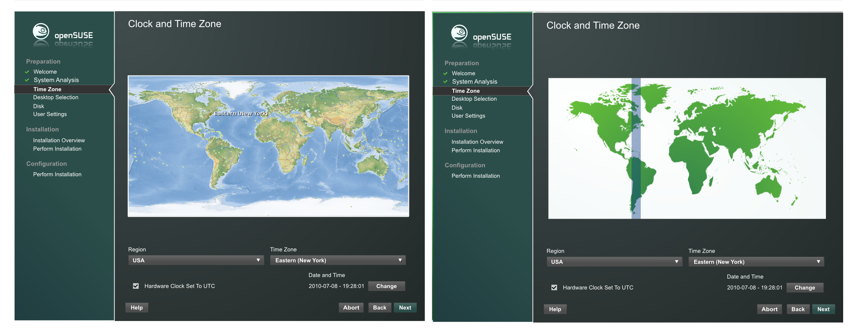Screen dimensions: 868x333
Task: Select Installation Overview in the left installer sidebar
Action: pyautogui.click(x=59, y=140)
